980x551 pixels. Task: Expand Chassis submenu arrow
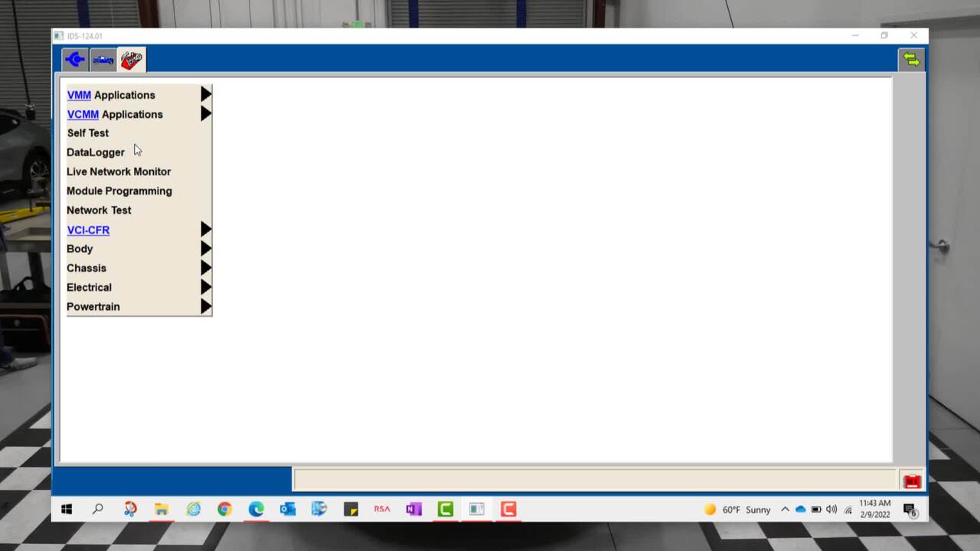[x=206, y=268]
